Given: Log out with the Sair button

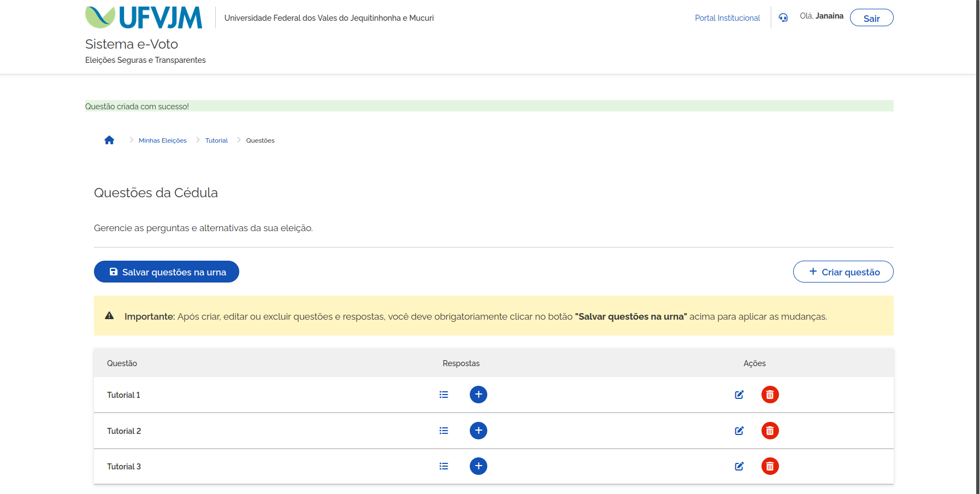Looking at the screenshot, I should point(872,17).
